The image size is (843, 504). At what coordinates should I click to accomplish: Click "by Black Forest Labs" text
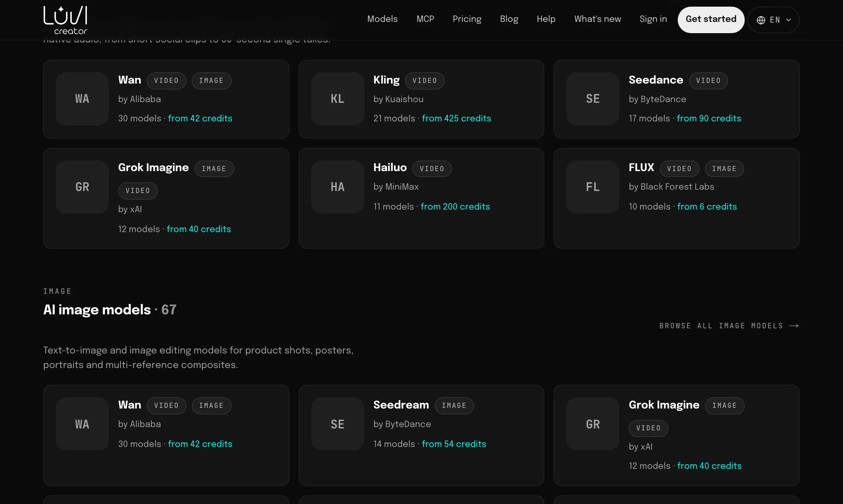[x=671, y=187]
